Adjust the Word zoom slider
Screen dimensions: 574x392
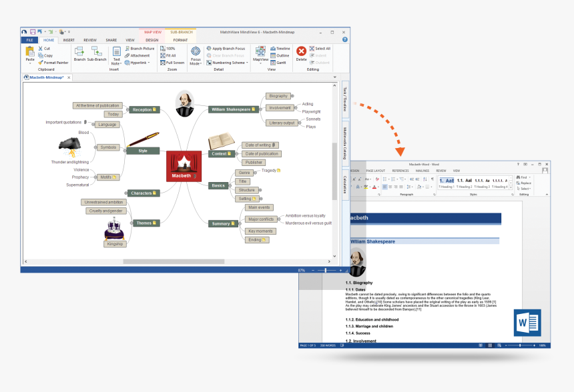tap(520, 345)
